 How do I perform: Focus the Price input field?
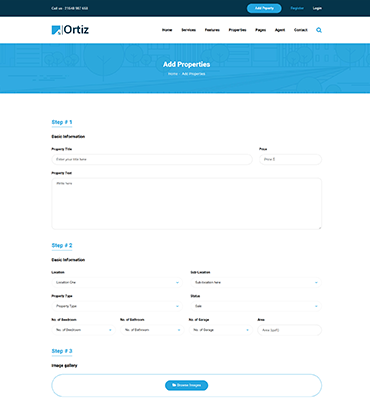(290, 159)
